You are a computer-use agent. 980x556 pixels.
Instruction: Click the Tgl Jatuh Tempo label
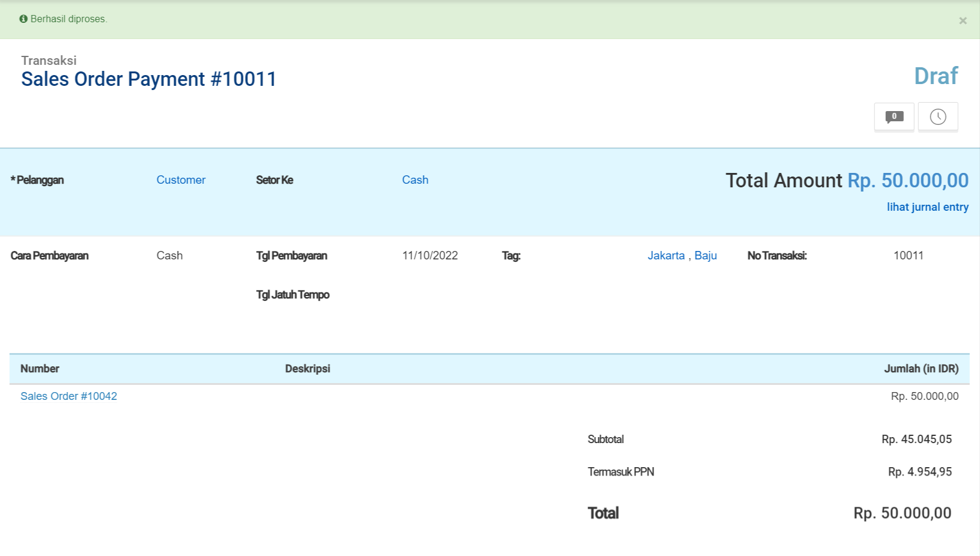point(293,294)
